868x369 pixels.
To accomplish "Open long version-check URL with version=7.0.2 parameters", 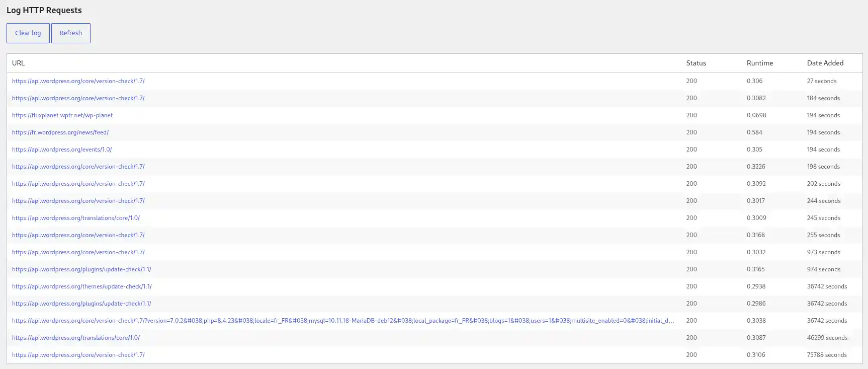I will pos(343,321).
